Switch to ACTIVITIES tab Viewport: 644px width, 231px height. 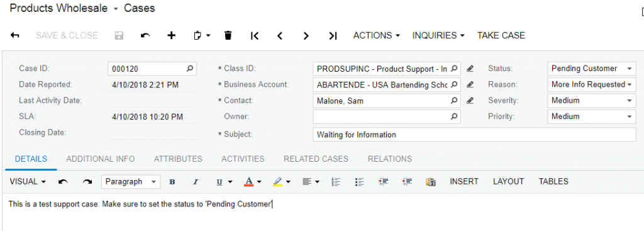(x=243, y=159)
